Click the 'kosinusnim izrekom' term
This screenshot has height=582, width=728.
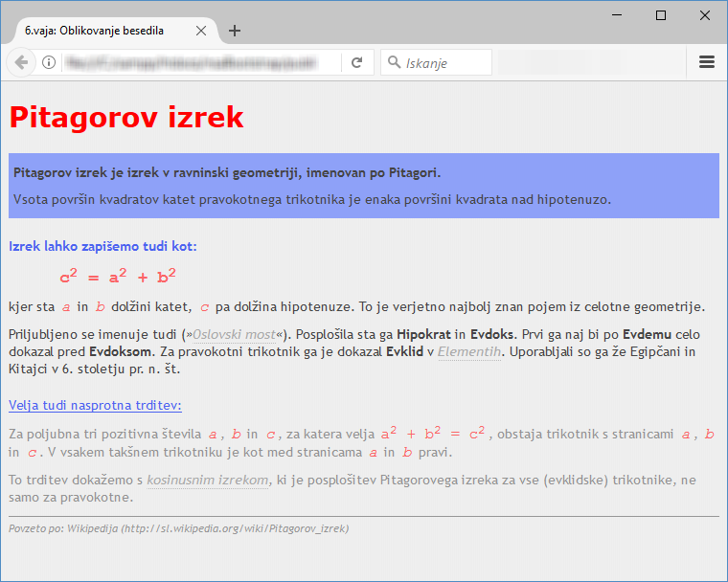(x=208, y=480)
